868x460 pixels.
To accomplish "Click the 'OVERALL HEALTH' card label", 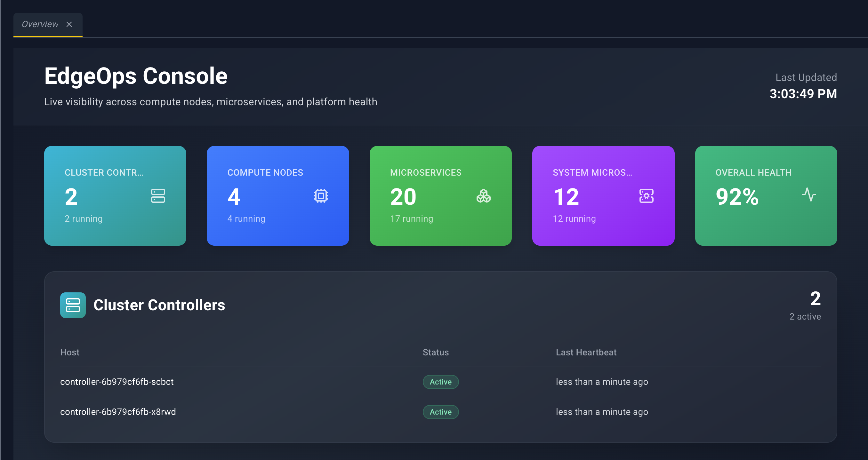I will click(753, 172).
